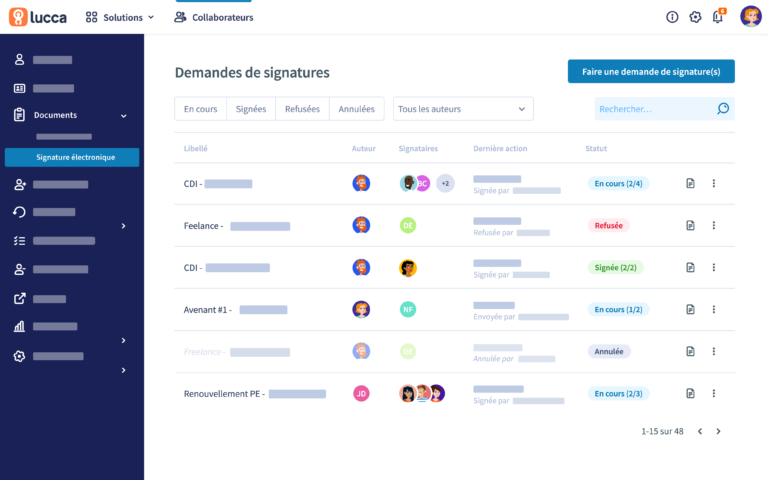The height and width of the screenshot is (480, 768).
Task: Open notifications bell icon
Action: [x=718, y=17]
